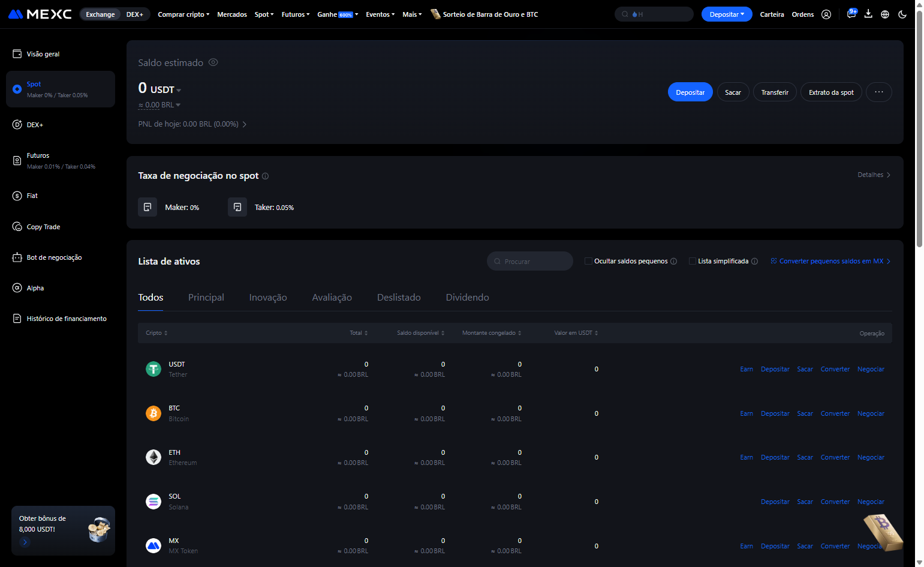Open the top Depositar dropdown button

tap(727, 14)
